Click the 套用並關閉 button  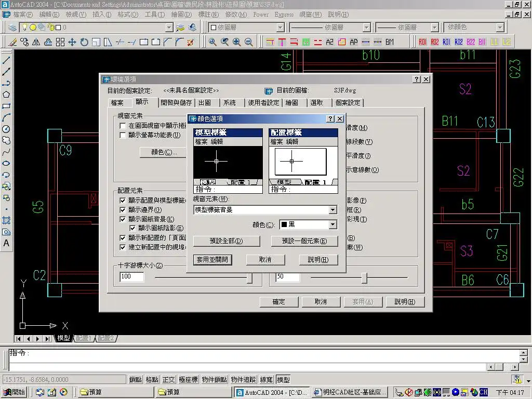pyautogui.click(x=212, y=260)
